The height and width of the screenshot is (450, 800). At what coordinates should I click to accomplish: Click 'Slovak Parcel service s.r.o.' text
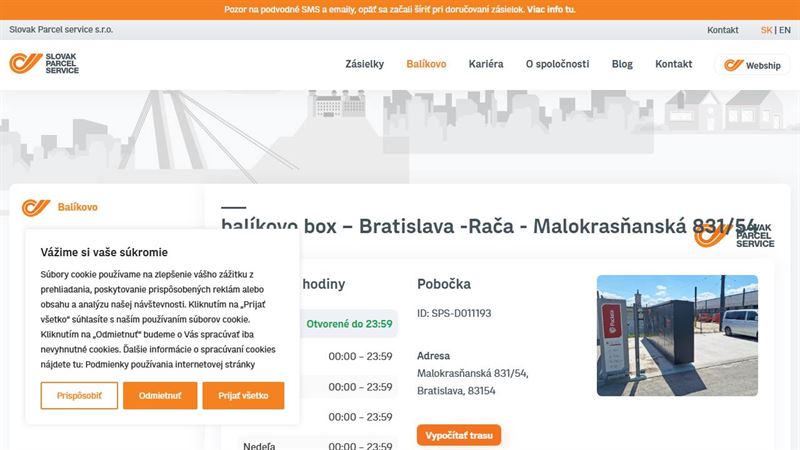61,30
